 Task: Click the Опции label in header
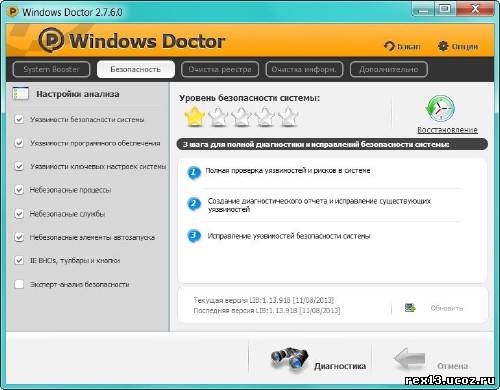(465, 46)
